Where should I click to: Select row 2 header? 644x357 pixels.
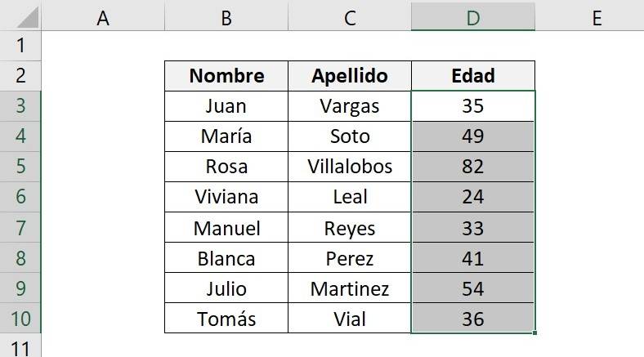pyautogui.click(x=20, y=75)
